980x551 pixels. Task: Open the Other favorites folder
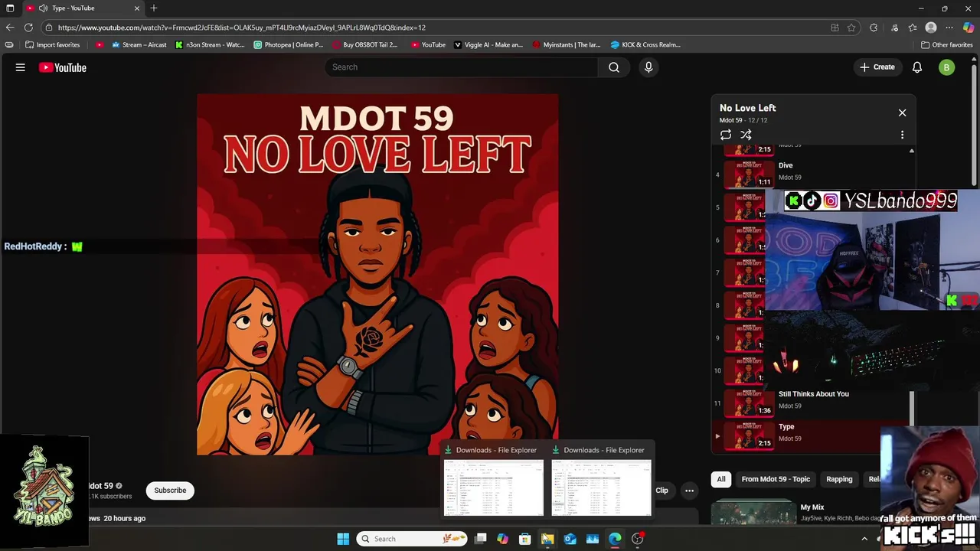click(x=946, y=44)
